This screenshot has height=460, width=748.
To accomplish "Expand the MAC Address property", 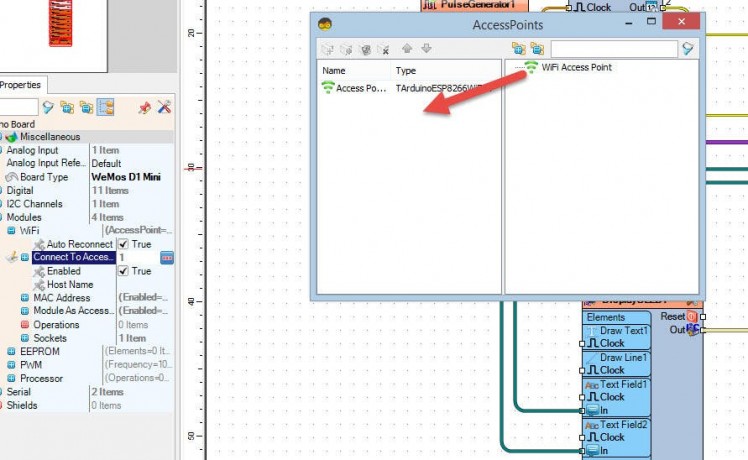I will click(x=25, y=298).
